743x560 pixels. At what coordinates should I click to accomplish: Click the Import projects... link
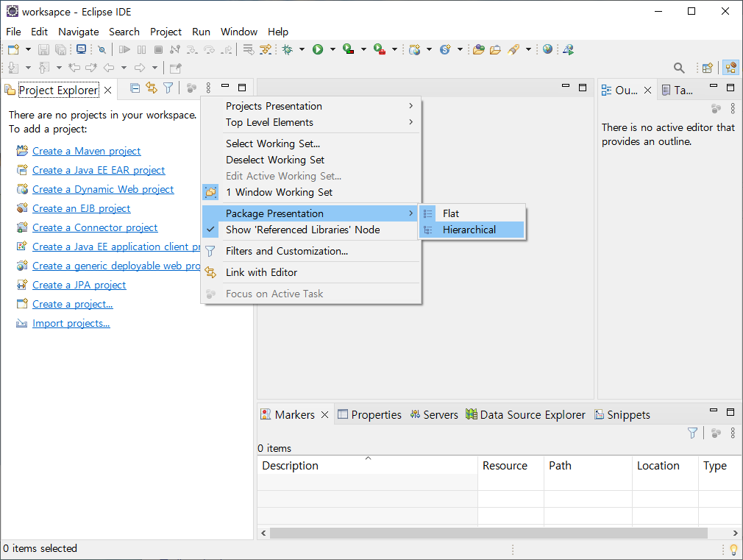[x=71, y=324]
